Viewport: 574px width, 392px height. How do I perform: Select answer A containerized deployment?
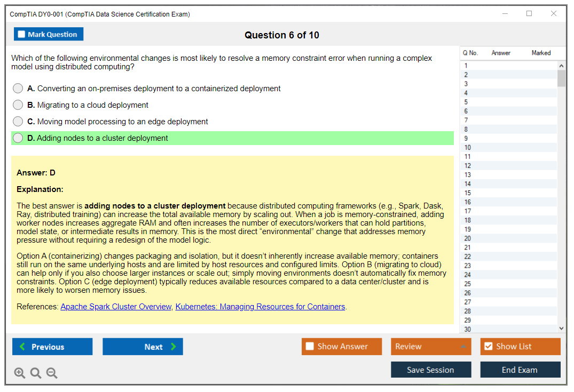point(18,89)
